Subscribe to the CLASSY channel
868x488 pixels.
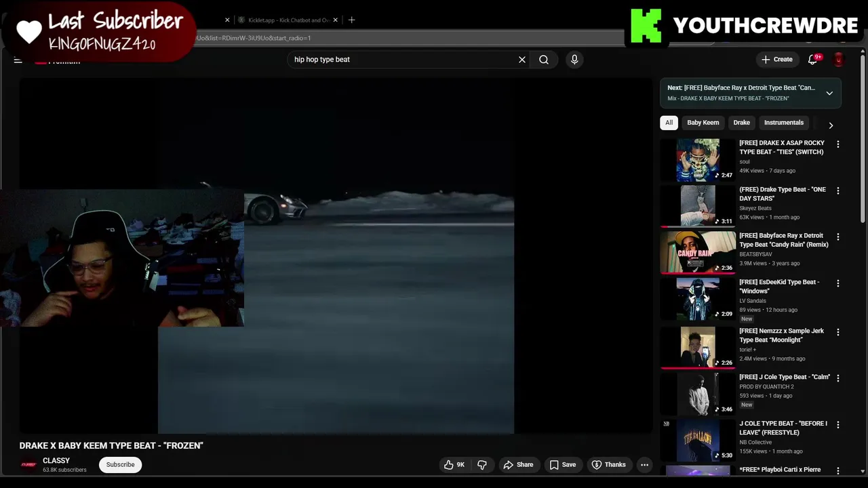[120, 464]
